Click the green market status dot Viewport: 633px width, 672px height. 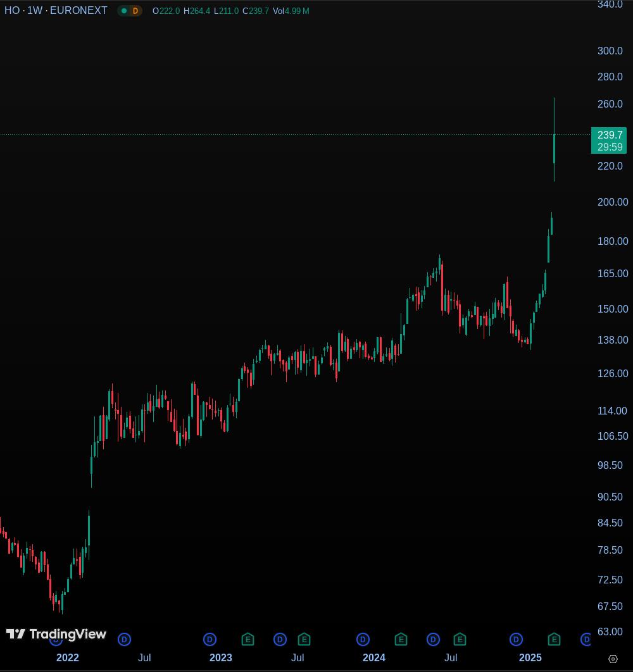124,11
